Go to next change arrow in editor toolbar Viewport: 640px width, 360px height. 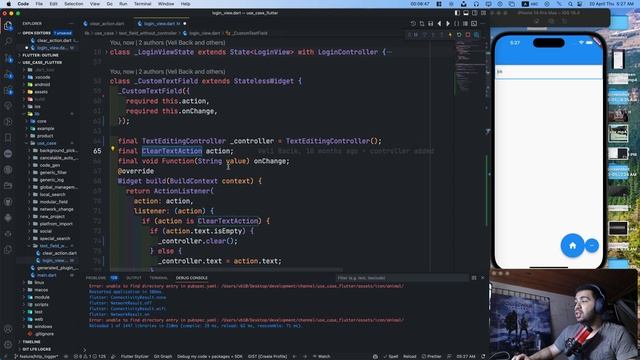[448, 24]
